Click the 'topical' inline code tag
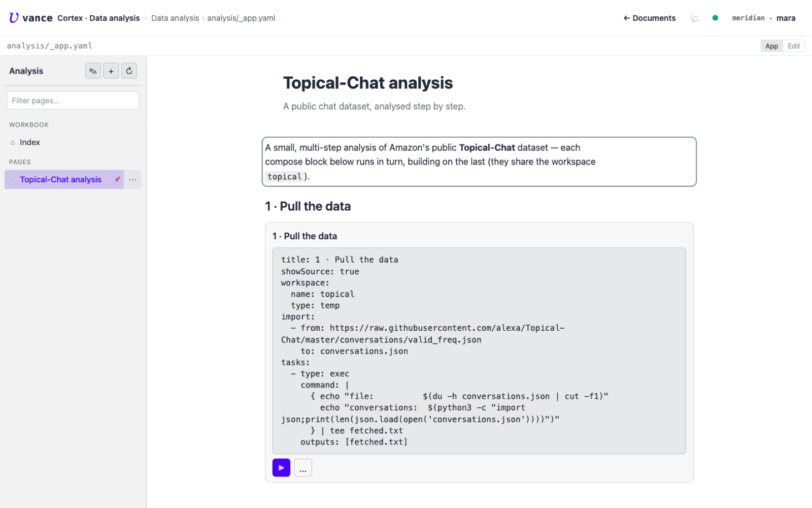The width and height of the screenshot is (812, 508). point(285,177)
